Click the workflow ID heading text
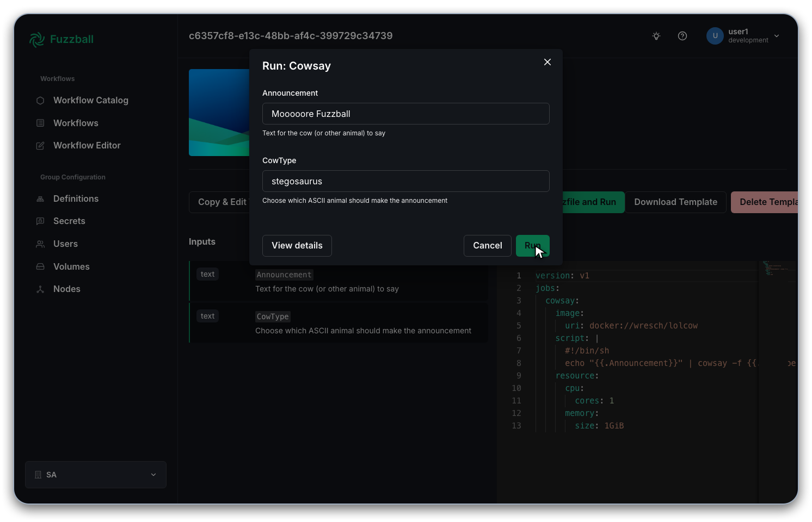Viewport: 812px width, 522px height. [x=291, y=36]
